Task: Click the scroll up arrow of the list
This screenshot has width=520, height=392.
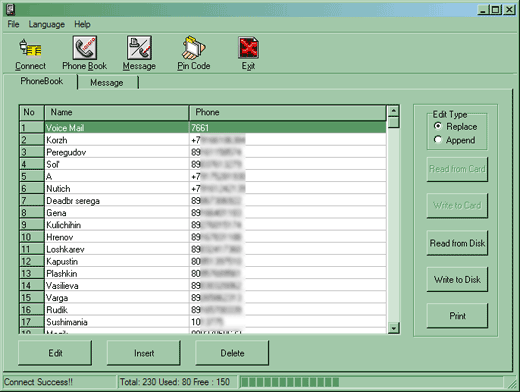Action: 394,111
